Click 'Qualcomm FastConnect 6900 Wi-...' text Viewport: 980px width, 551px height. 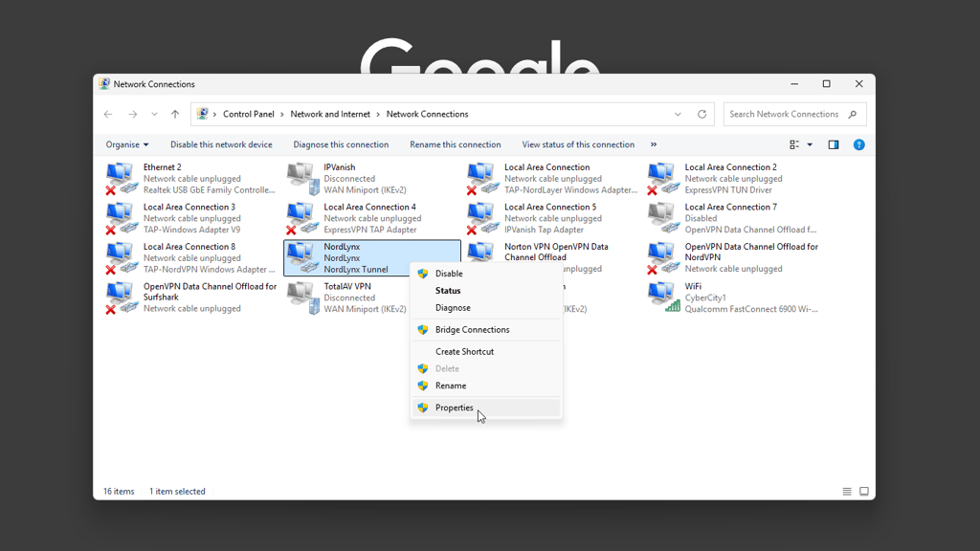coord(750,309)
